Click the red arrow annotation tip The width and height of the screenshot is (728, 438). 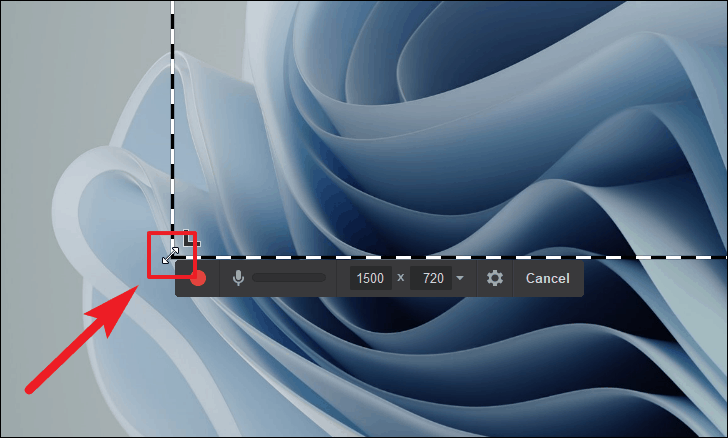coord(135,289)
